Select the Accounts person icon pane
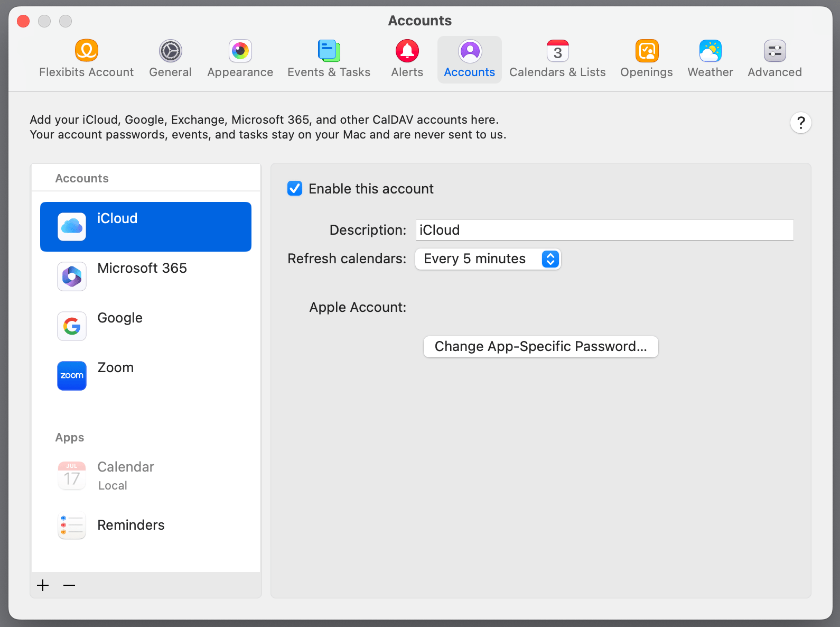840x627 pixels. (x=470, y=51)
